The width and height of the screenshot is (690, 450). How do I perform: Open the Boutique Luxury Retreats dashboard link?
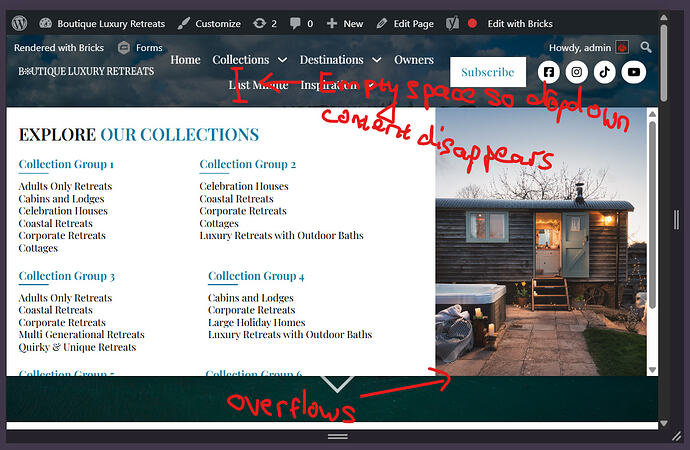(x=102, y=23)
